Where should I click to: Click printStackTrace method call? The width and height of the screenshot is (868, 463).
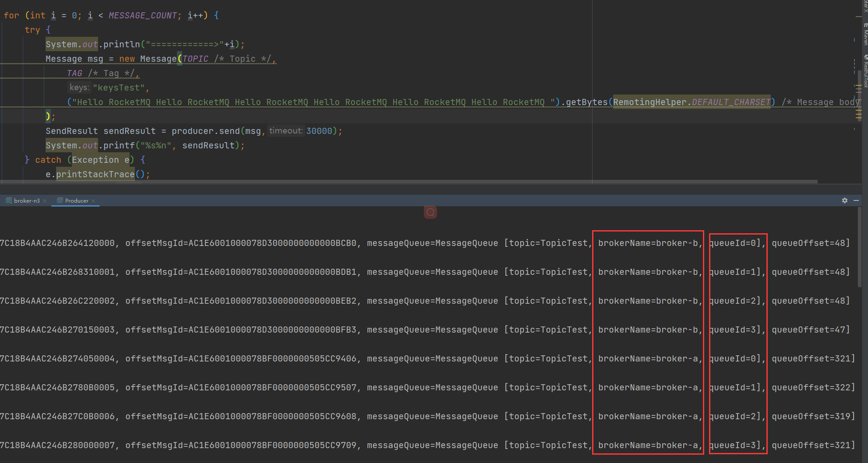tap(95, 174)
